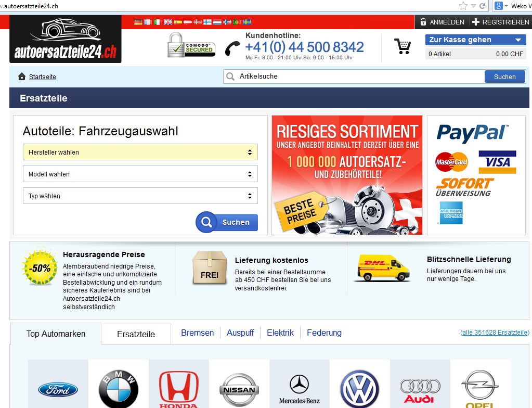Choose the Audi brand logo
Viewport: 532px width, 408px height.
click(420, 391)
